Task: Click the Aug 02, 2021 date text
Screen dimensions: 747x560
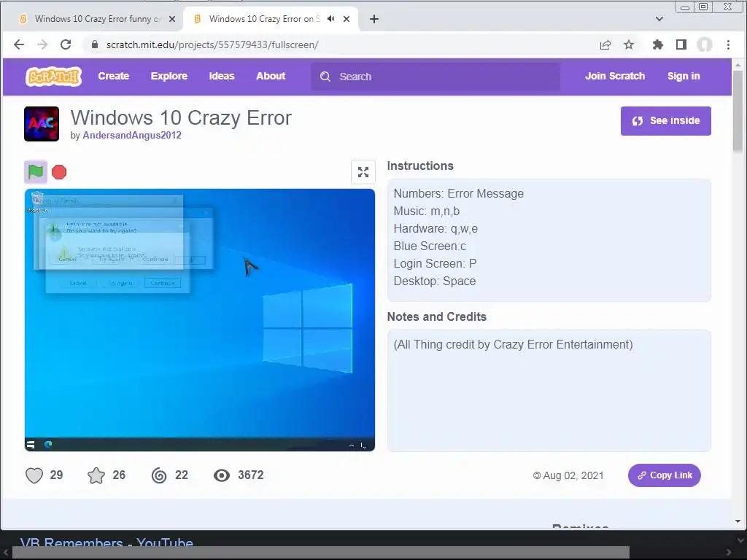Action: (573, 475)
